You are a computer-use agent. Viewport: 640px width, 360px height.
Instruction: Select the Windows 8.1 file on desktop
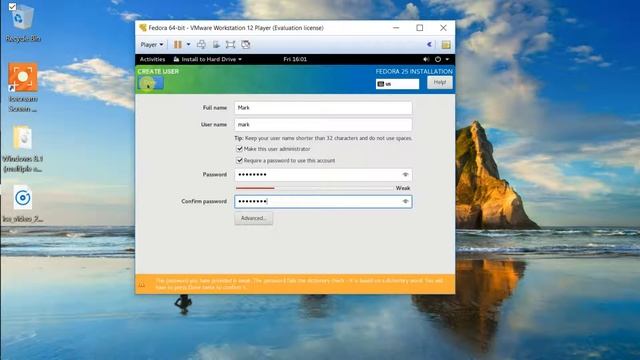(23, 149)
